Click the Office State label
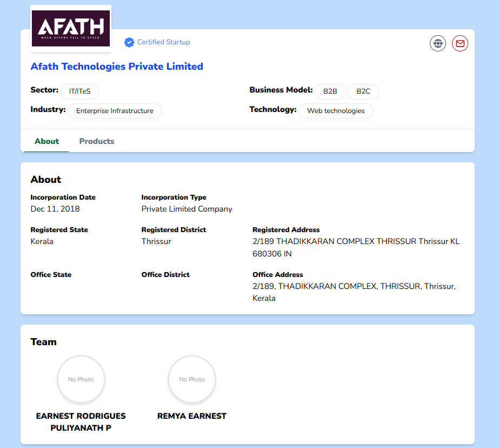499x448 pixels. pyautogui.click(x=51, y=274)
